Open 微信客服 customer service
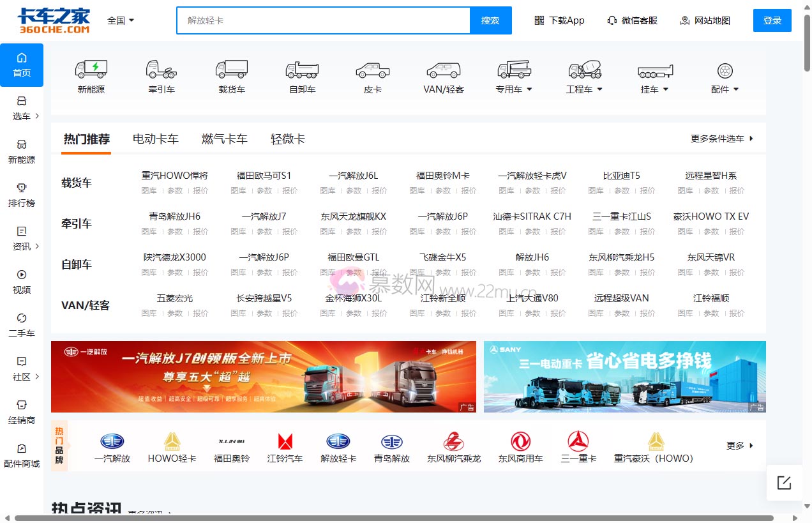 pyautogui.click(x=632, y=20)
